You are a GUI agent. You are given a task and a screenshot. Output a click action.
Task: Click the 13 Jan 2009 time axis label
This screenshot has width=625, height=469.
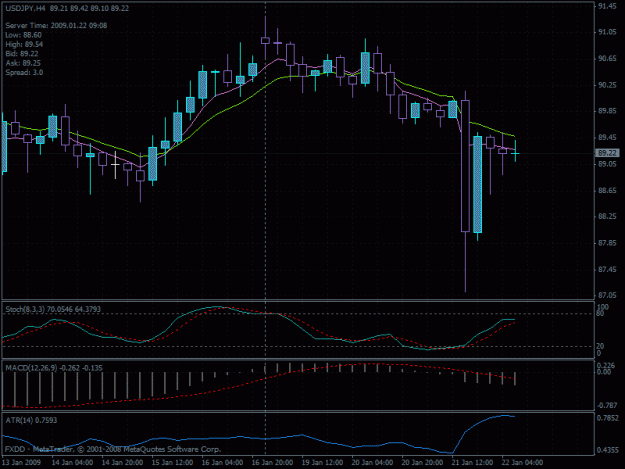(22, 462)
